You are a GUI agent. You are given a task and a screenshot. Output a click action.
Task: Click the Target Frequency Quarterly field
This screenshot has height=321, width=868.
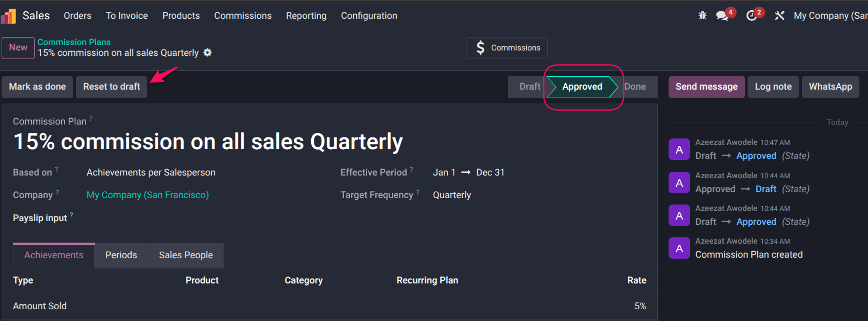pos(451,195)
